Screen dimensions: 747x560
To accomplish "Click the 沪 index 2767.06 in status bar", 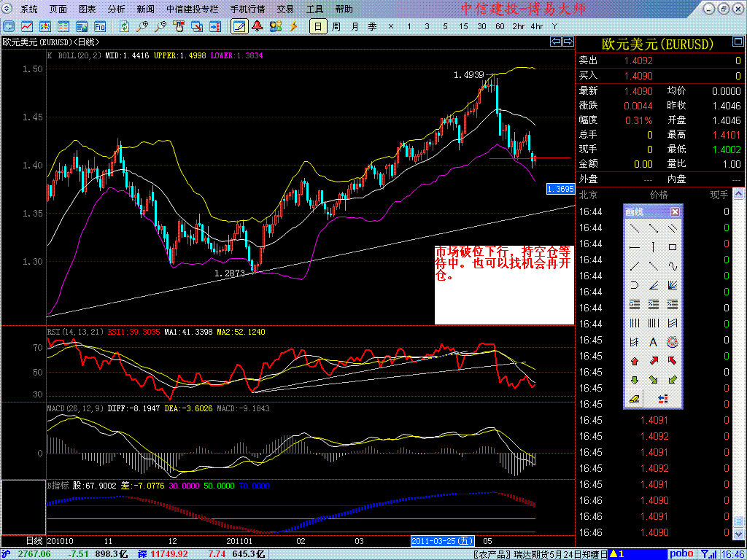I will click(34, 554).
